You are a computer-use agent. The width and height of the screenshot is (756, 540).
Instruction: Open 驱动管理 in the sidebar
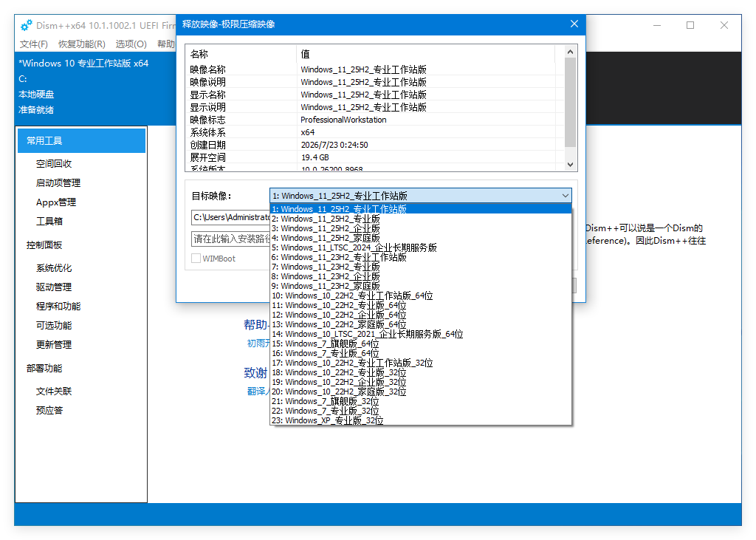[x=54, y=287]
